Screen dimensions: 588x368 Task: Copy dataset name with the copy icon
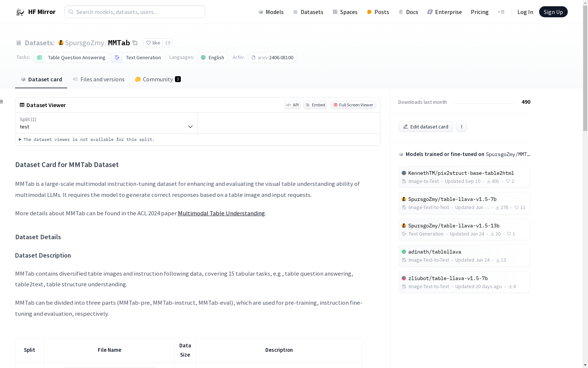(135, 43)
